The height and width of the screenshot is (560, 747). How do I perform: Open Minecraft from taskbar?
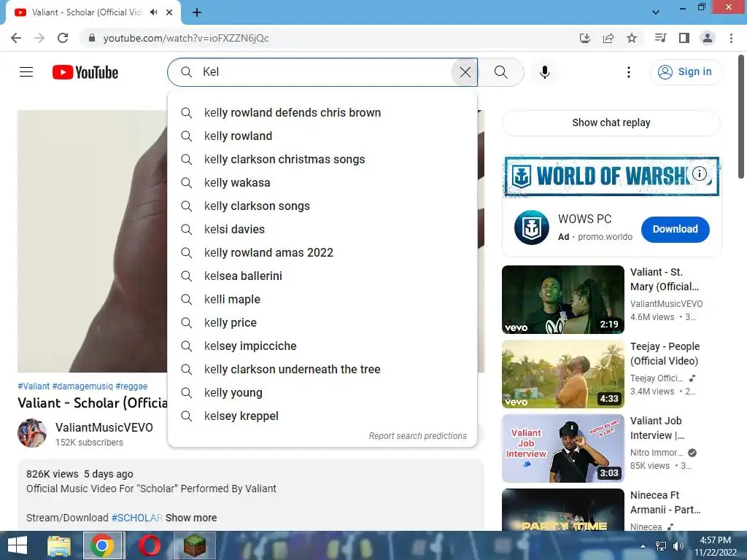tap(194, 545)
